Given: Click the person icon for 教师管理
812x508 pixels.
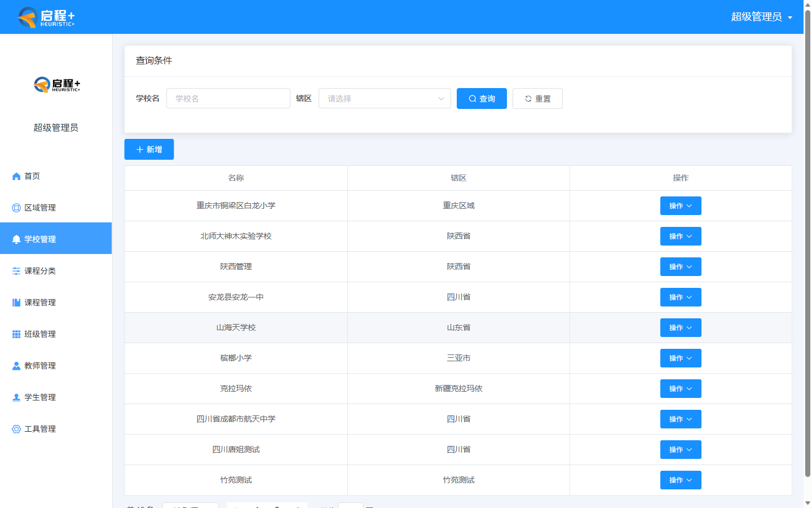Looking at the screenshot, I should tap(16, 366).
